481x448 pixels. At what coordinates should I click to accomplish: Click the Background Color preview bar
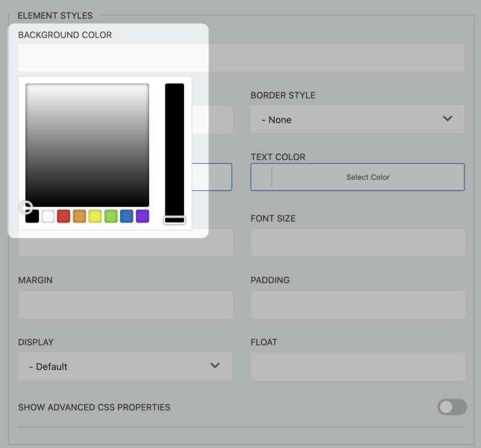click(x=112, y=58)
